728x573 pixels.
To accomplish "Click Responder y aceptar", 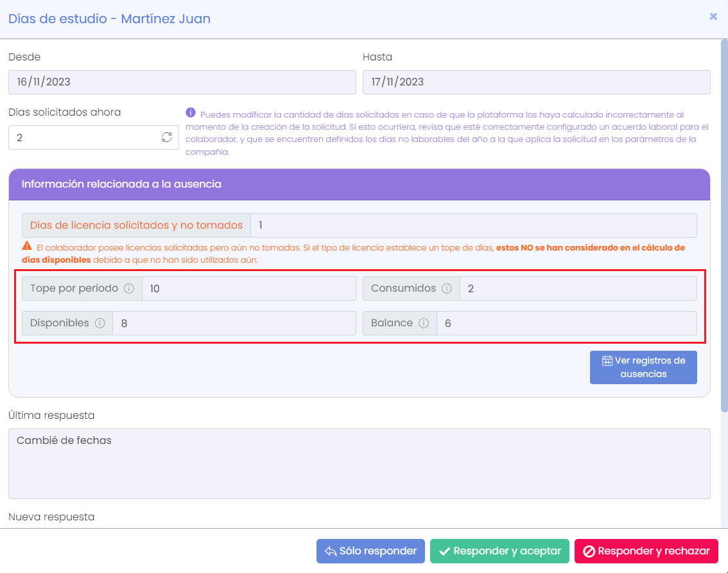I will 499,551.
